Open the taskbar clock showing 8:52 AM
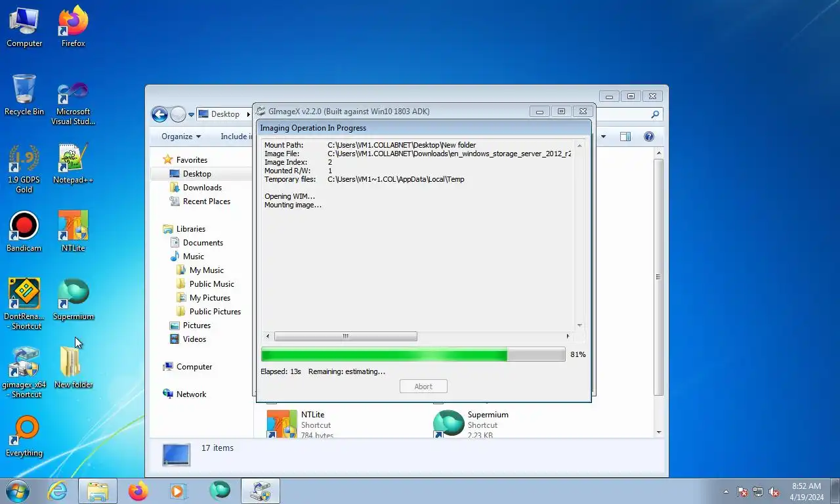 [807, 492]
